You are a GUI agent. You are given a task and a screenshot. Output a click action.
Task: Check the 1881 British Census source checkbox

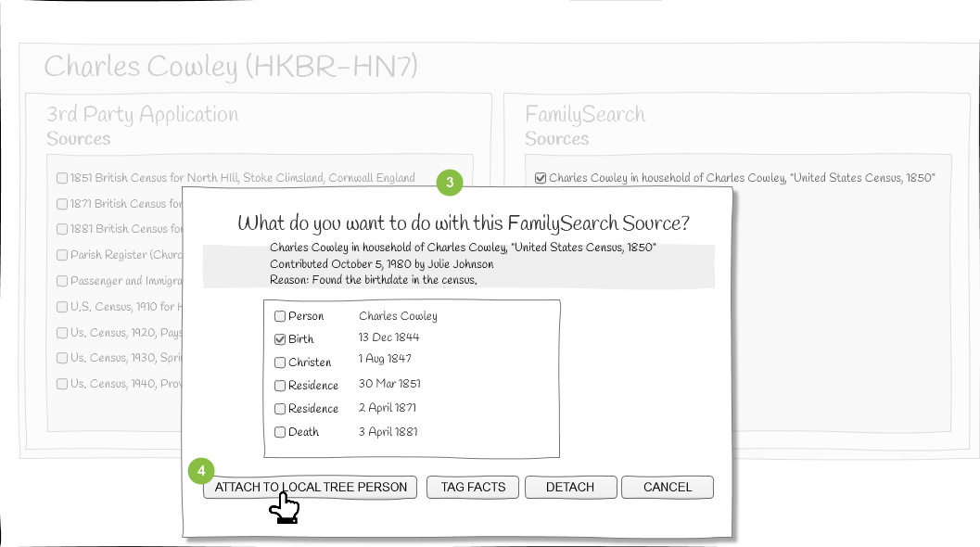(62, 229)
